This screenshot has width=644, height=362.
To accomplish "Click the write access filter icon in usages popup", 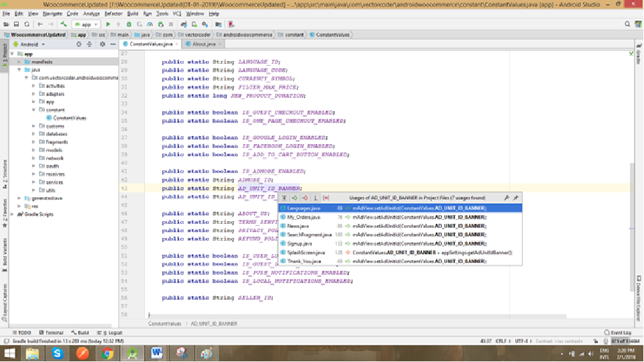I will pyautogui.click(x=305, y=198).
